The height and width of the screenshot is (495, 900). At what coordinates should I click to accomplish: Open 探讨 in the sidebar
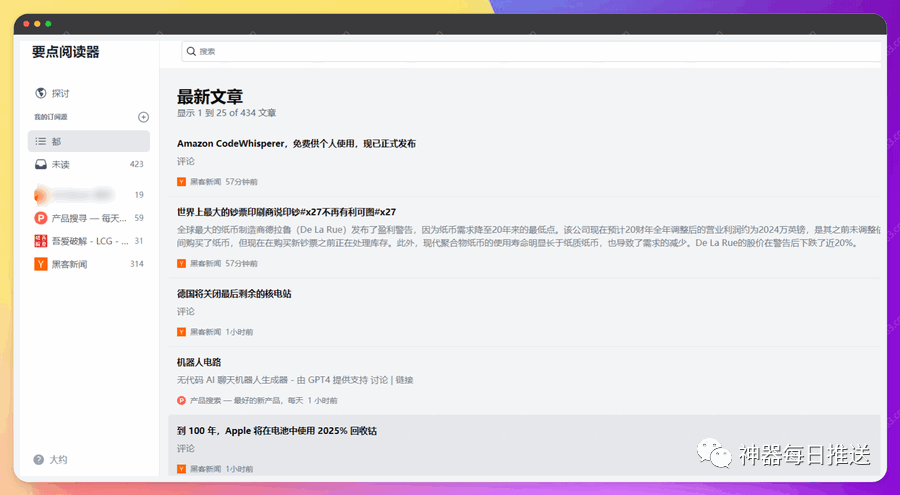pyautogui.click(x=60, y=93)
